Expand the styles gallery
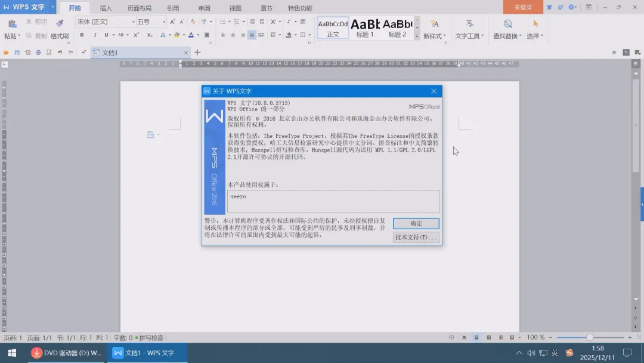Image resolution: width=644 pixels, height=363 pixels. tap(416, 36)
